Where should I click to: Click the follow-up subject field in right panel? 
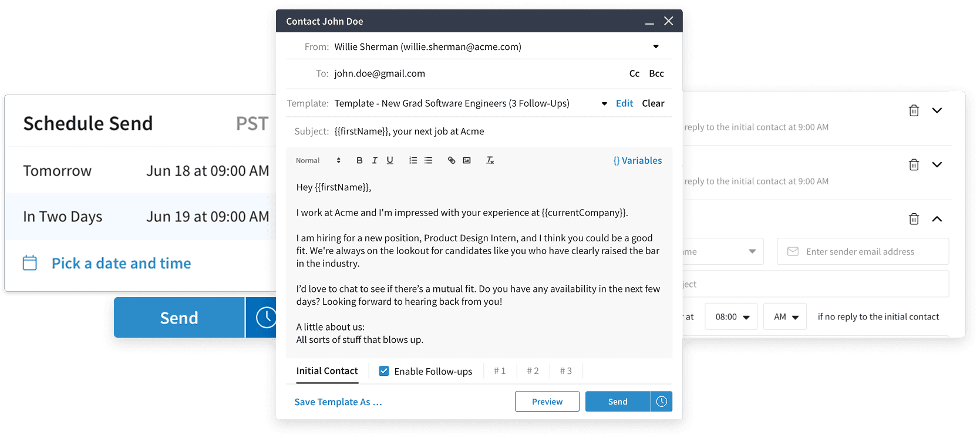pos(816,284)
